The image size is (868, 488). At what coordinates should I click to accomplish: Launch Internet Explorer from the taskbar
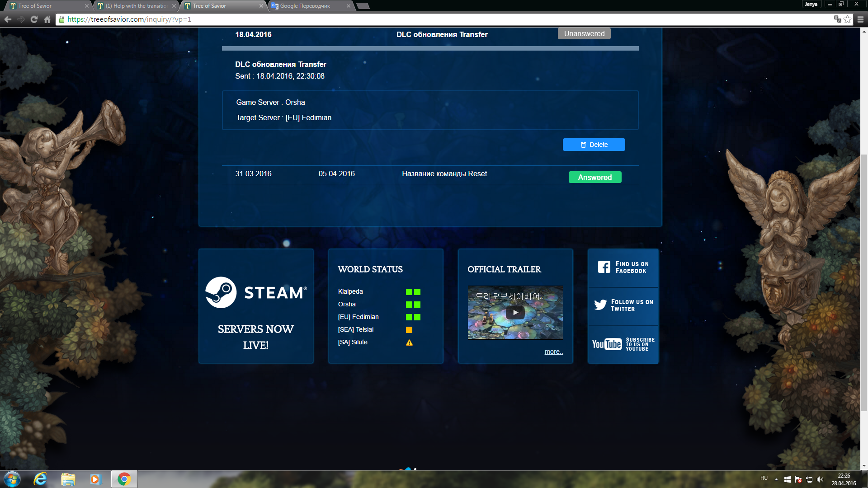tap(40, 479)
